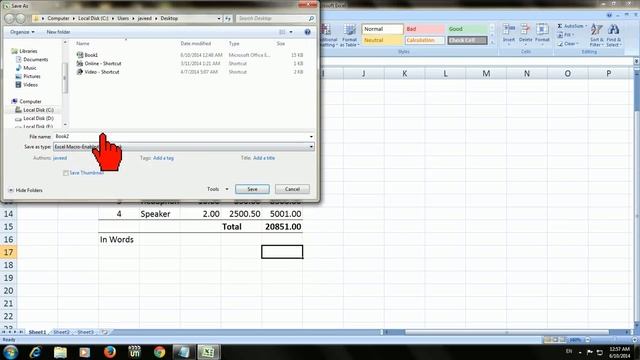Click the Forward arrow in Save As dialog
Viewport: 640px width, 360px height.
(20, 18)
